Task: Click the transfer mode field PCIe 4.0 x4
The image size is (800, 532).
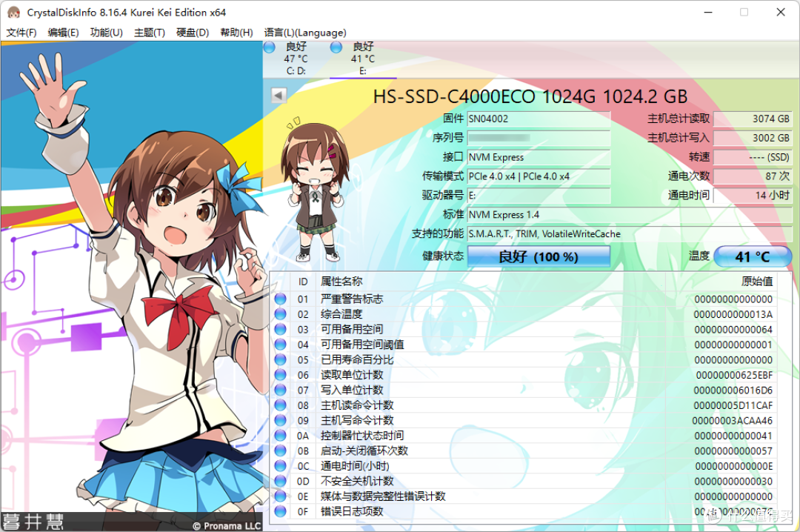Action: 539,176
